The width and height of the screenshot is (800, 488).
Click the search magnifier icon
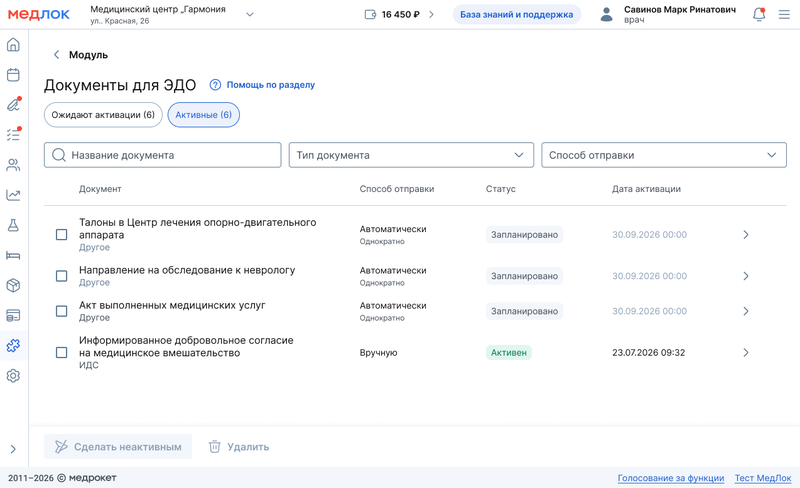pyautogui.click(x=59, y=155)
